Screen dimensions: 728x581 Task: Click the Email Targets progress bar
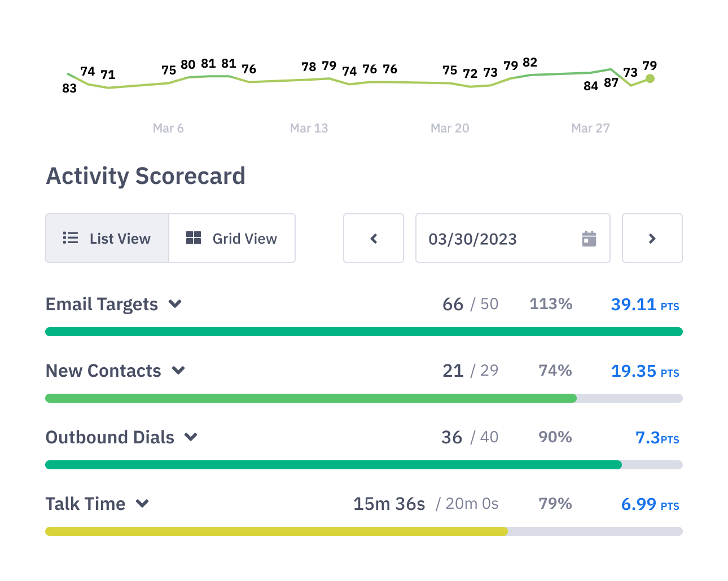point(363,331)
